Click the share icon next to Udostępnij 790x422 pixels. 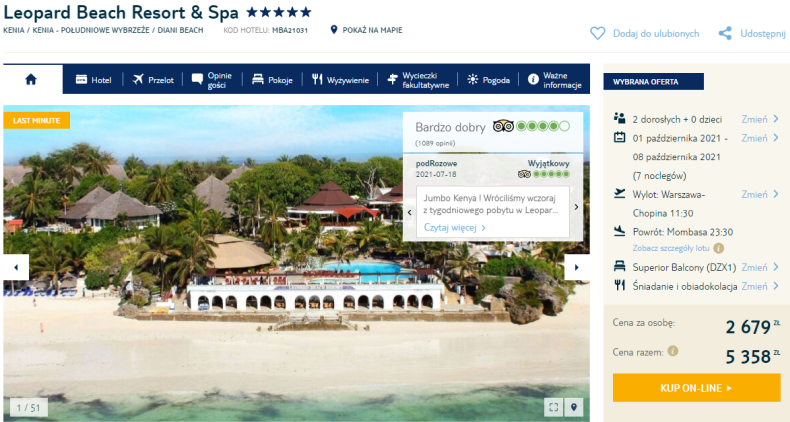725,34
